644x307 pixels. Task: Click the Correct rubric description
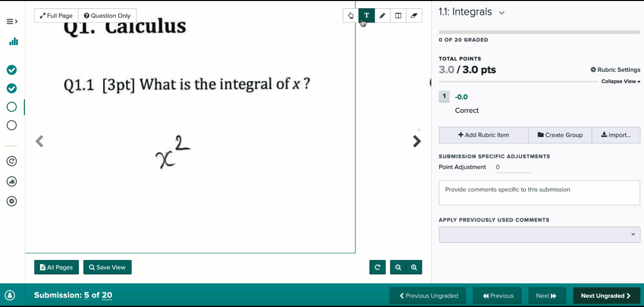[467, 111]
